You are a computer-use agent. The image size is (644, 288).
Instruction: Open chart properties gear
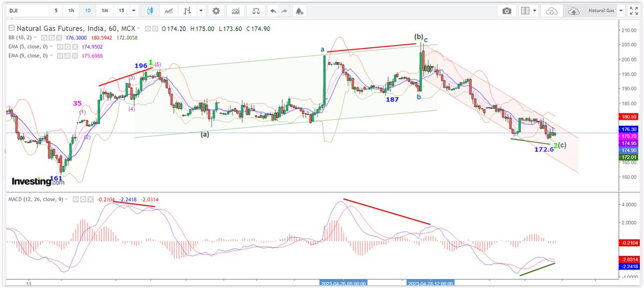(216, 11)
